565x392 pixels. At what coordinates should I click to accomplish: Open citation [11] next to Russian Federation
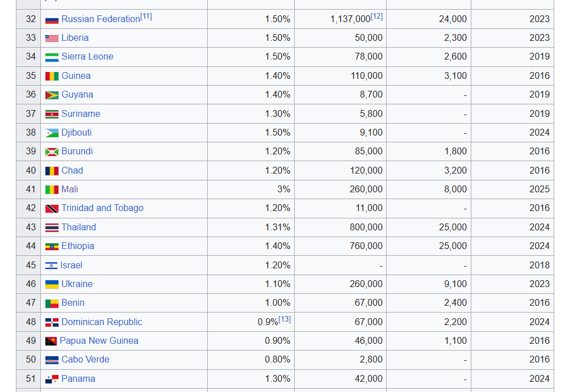(x=146, y=16)
